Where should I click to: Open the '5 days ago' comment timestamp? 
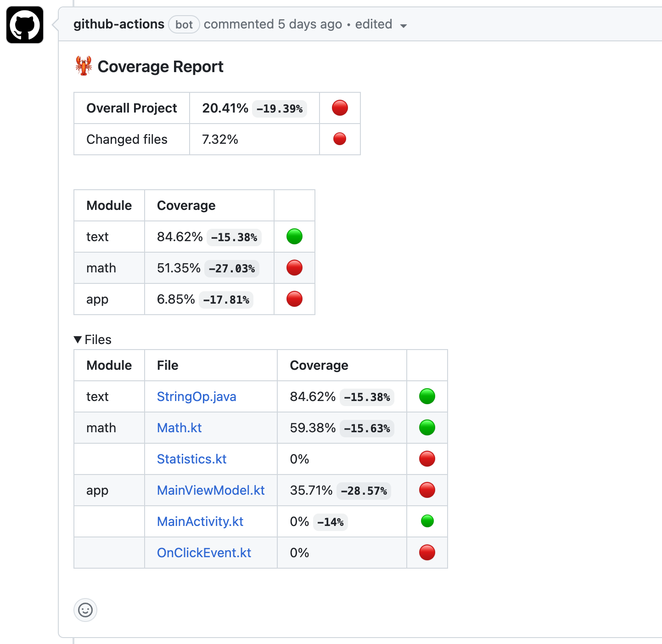[x=310, y=24]
